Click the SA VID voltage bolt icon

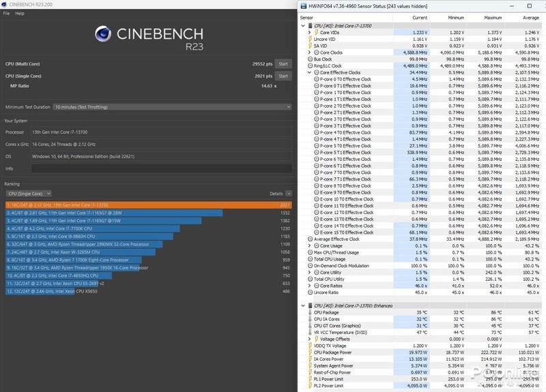pos(310,46)
